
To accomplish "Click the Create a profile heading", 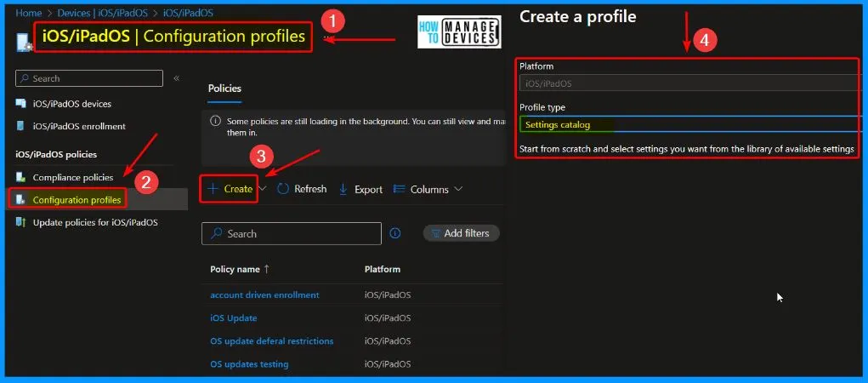I will (x=578, y=17).
